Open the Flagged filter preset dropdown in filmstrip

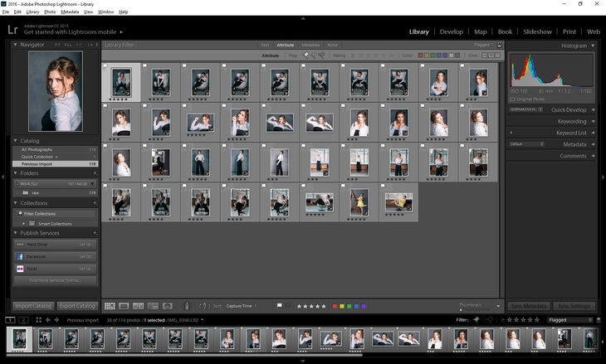coord(569,320)
